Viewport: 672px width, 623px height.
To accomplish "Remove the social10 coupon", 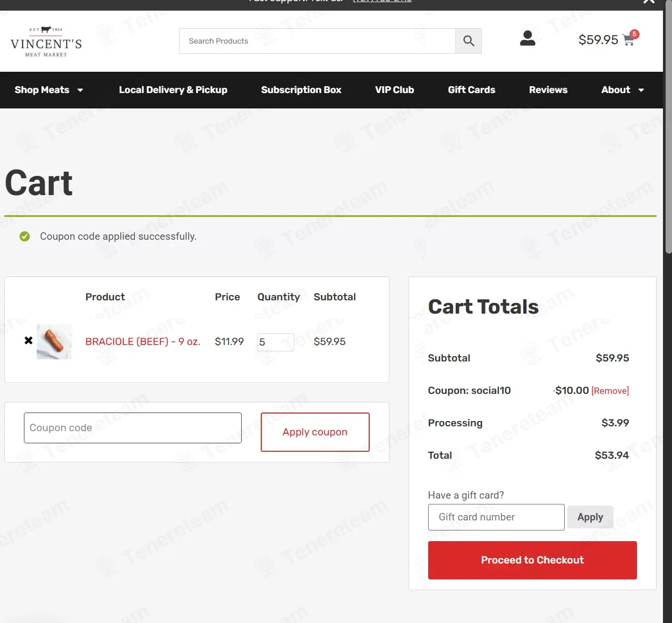I will pyautogui.click(x=610, y=391).
